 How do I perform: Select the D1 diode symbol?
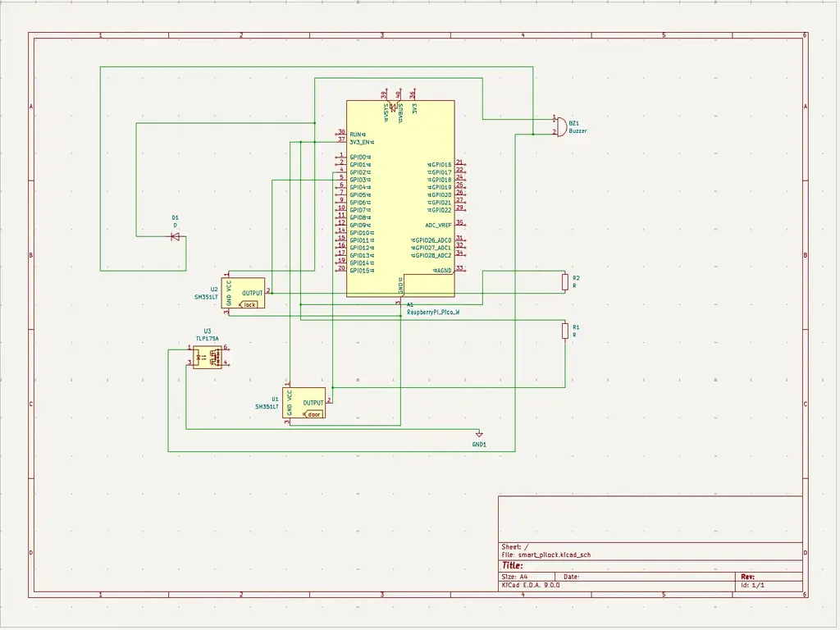[176, 237]
